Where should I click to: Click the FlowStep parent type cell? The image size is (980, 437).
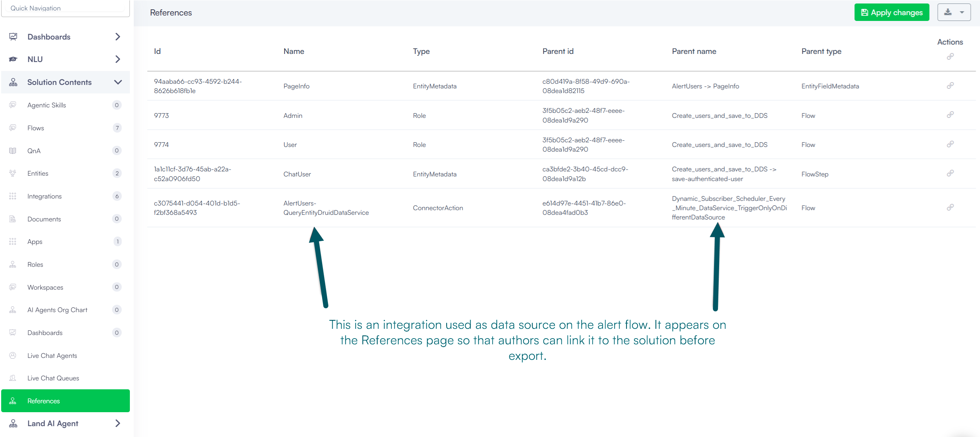coord(814,174)
